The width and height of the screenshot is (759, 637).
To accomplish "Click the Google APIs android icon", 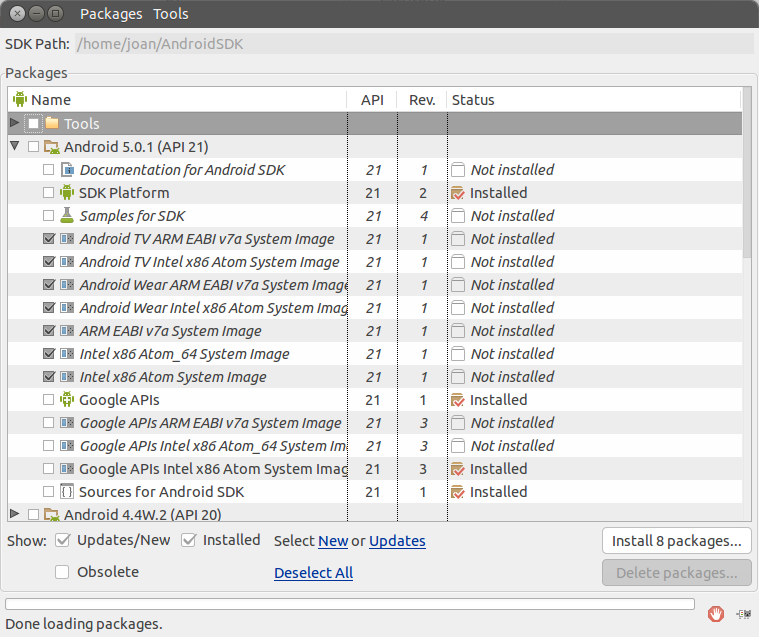I will tap(67, 399).
